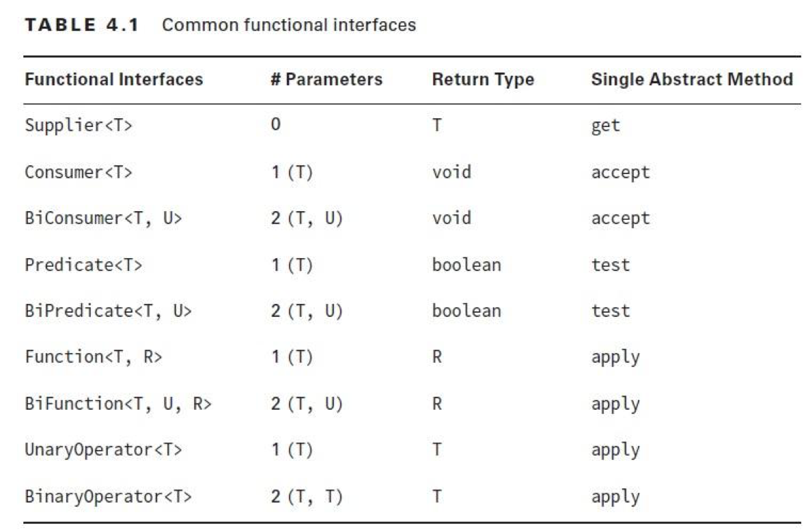
Task: Click the "get" method cell
Action: click(605, 126)
